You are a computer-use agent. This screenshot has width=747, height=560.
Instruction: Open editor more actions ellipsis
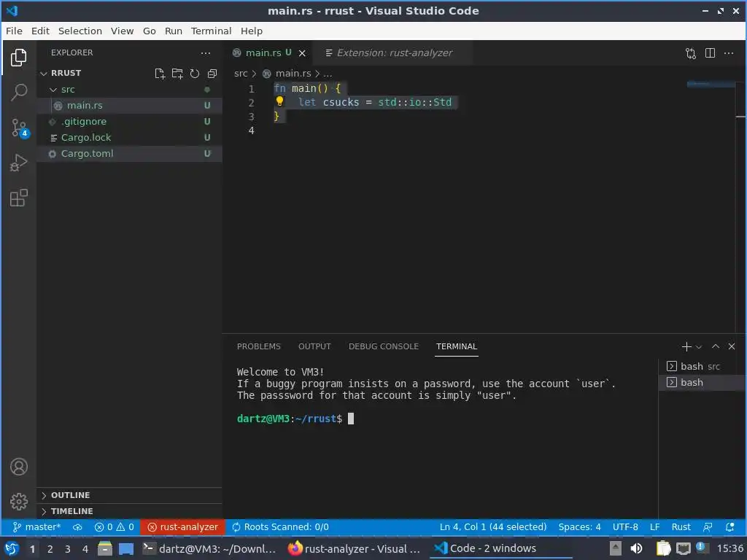pyautogui.click(x=729, y=52)
